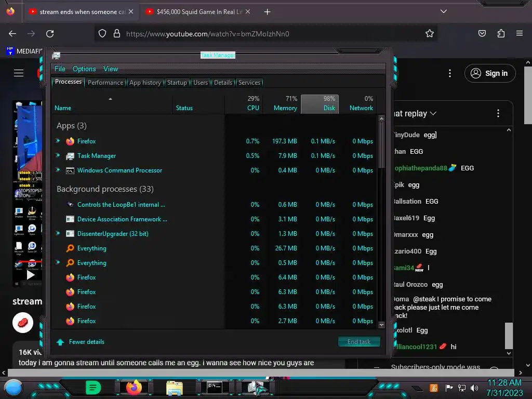Screen dimensions: 532x399
Task: Click the steak channel avatar
Action: click(23, 323)
